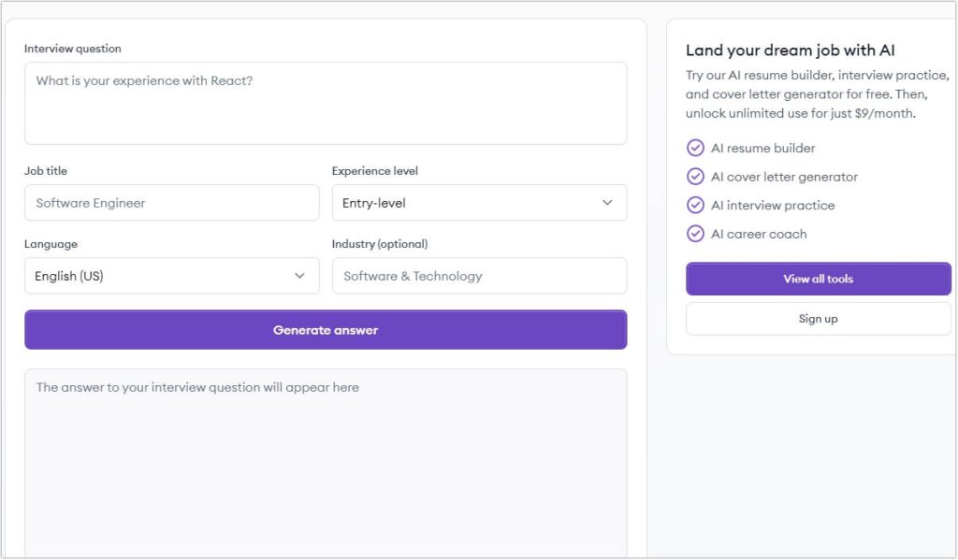Click the checkmark icon beside AI interview practice
Image resolution: width=958 pixels, height=560 pixels.
click(695, 205)
